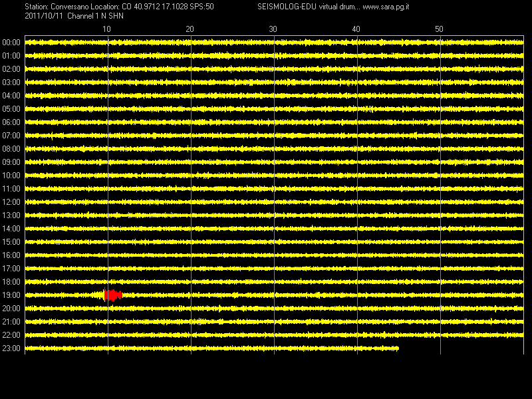Select the 04:00 hour label
Image resolution: width=532 pixels, height=399 pixels.
click(11, 96)
